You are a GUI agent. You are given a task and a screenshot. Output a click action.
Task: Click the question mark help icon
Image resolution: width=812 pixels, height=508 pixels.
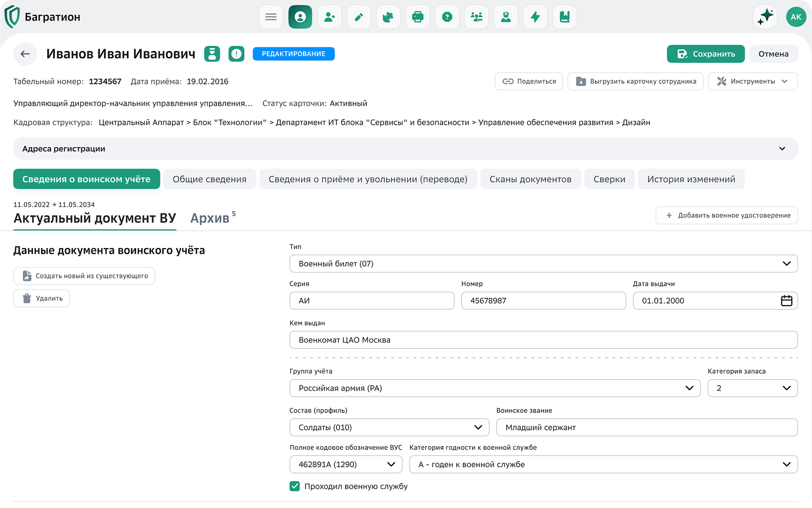447,17
